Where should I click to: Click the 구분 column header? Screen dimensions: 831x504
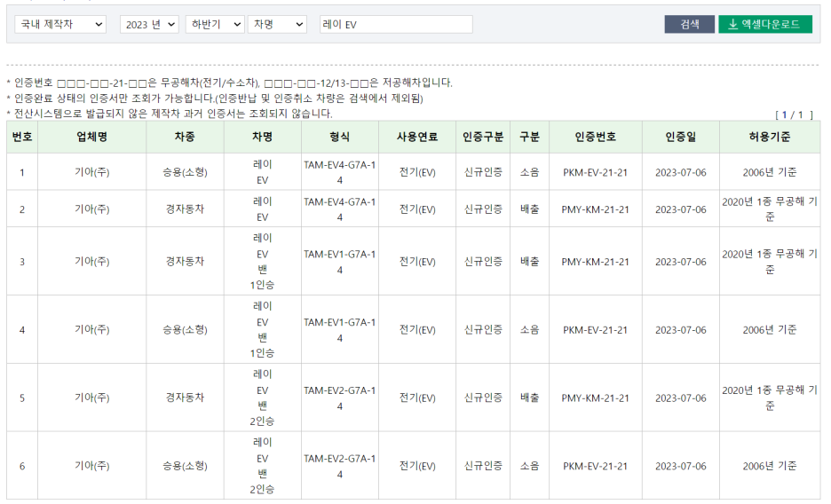point(529,138)
